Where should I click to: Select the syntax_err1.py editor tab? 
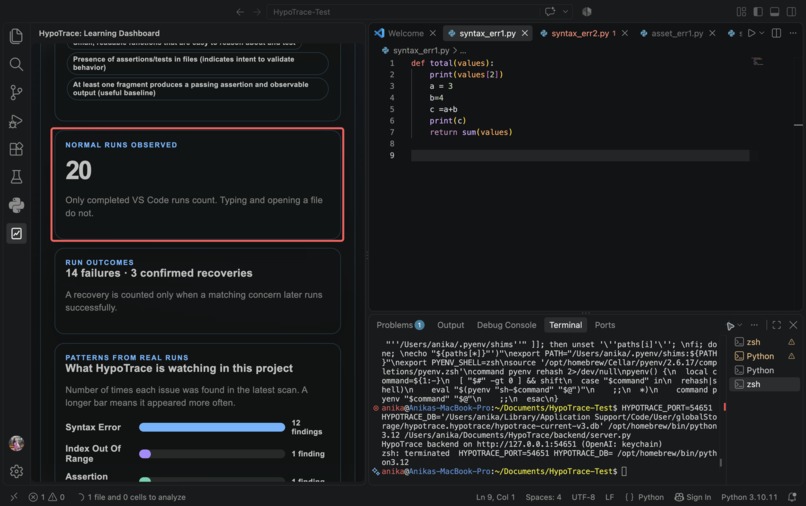pyautogui.click(x=487, y=33)
